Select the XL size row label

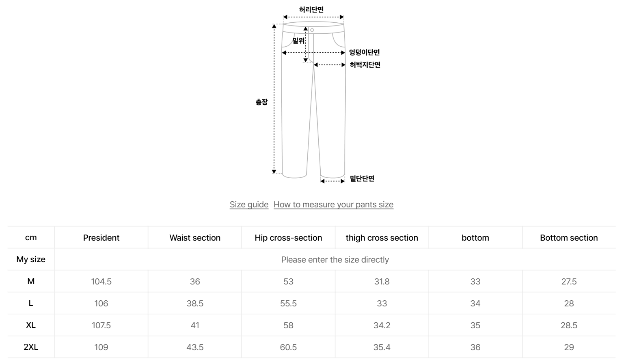(31, 325)
